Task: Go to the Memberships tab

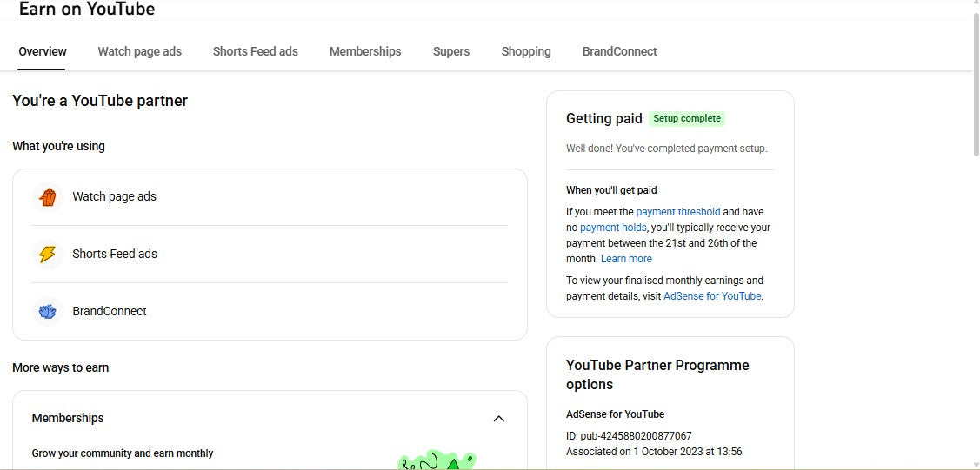Action: 365,51
